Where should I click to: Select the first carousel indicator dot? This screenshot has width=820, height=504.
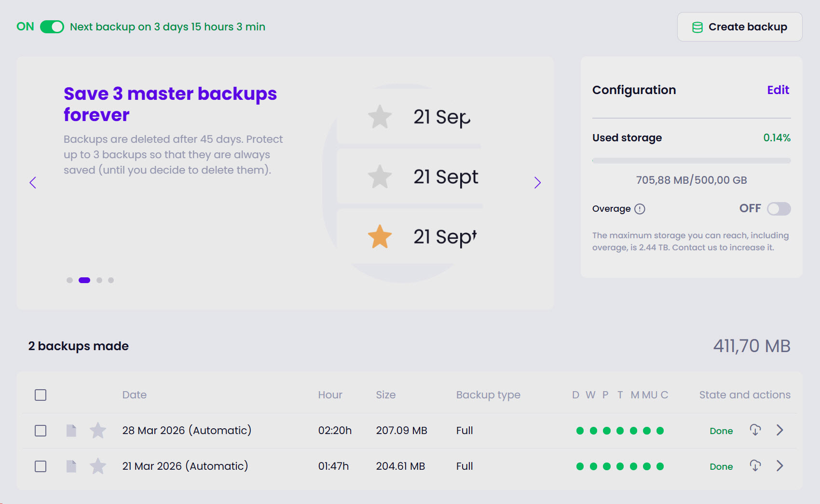click(x=69, y=280)
